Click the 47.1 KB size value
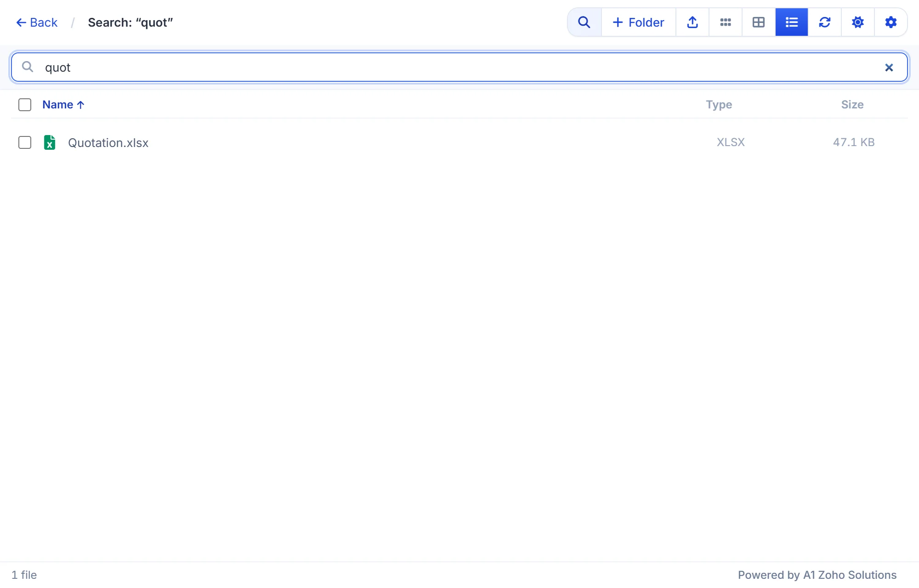The height and width of the screenshot is (588, 919). point(854,142)
